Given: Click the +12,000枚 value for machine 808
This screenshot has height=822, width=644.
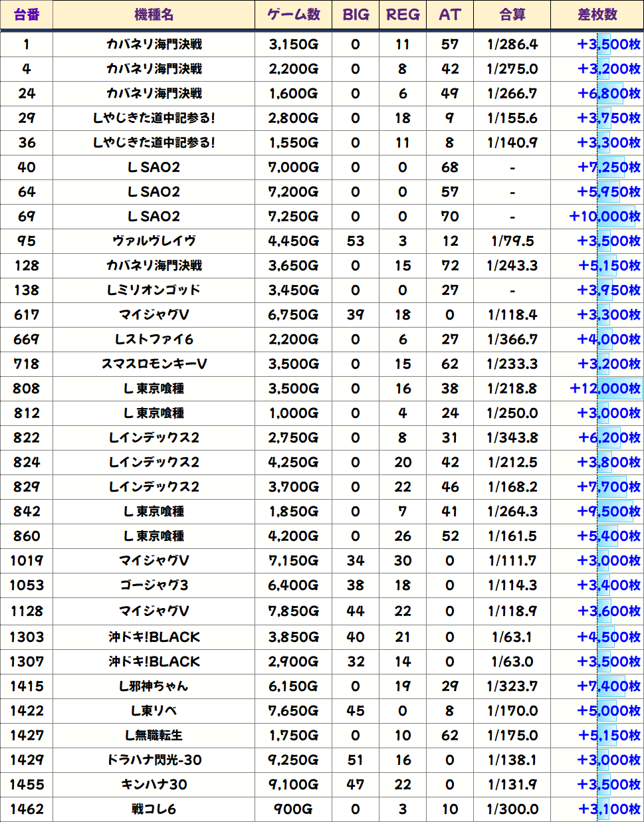Looking at the screenshot, I should tap(605, 389).
